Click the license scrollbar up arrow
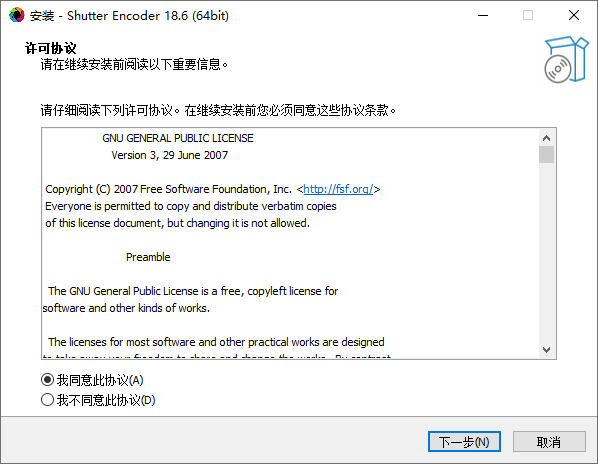The height and width of the screenshot is (464, 598). 547,138
